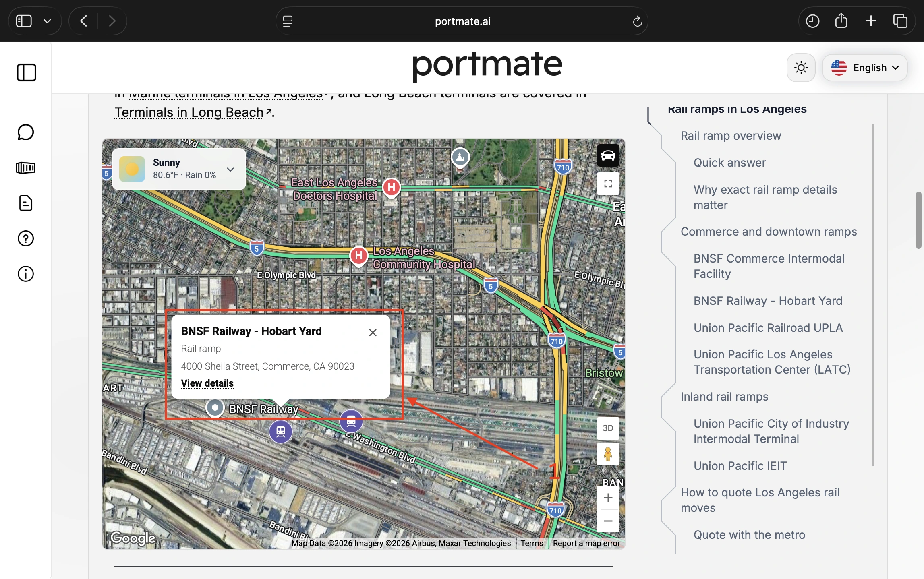Jump to Quick answer section

729,163
